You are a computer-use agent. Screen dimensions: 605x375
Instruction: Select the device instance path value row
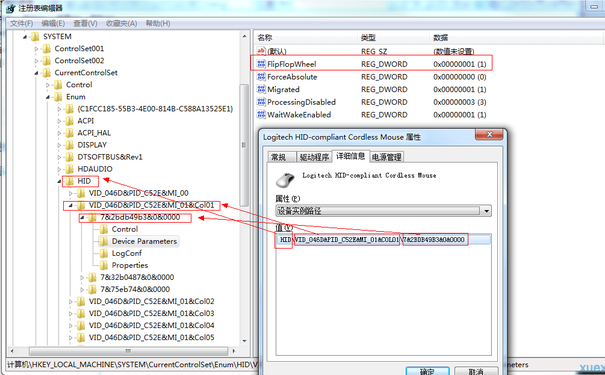pyautogui.click(x=384, y=240)
